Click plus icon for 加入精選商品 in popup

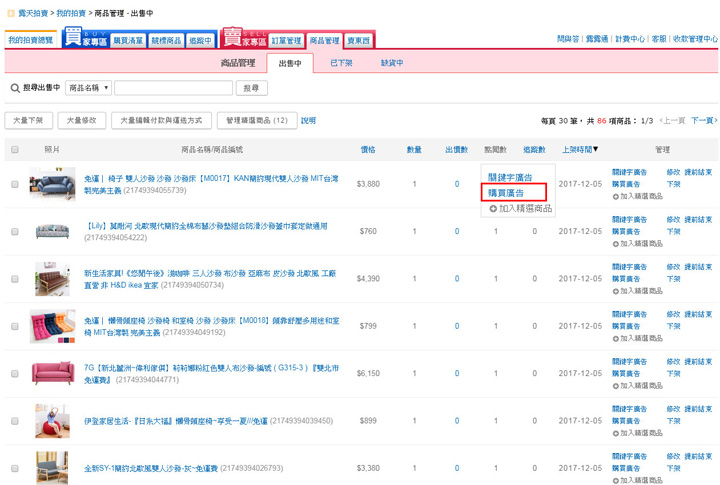[493, 209]
